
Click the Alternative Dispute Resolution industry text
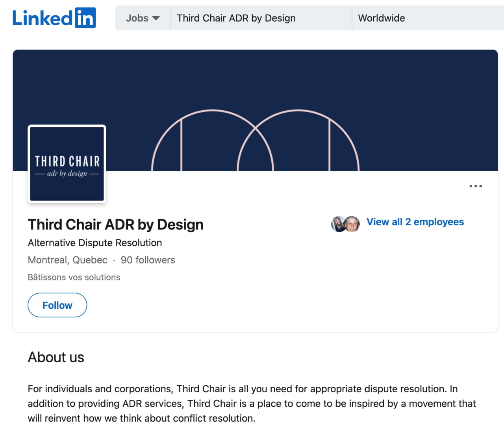pos(95,243)
